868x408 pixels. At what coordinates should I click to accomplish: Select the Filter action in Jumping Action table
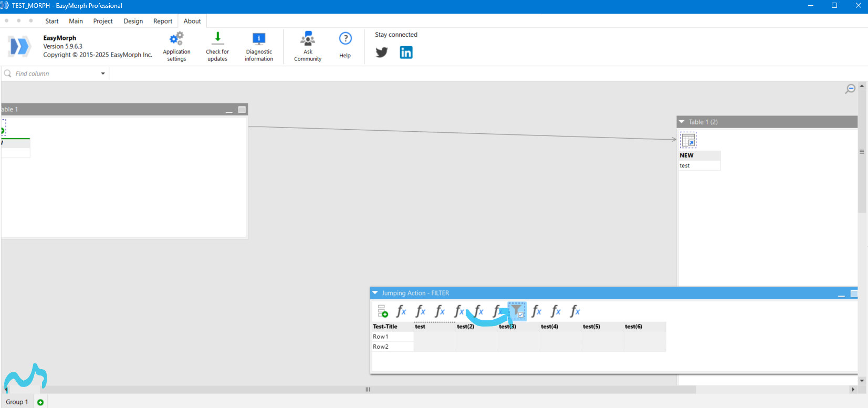(x=517, y=311)
